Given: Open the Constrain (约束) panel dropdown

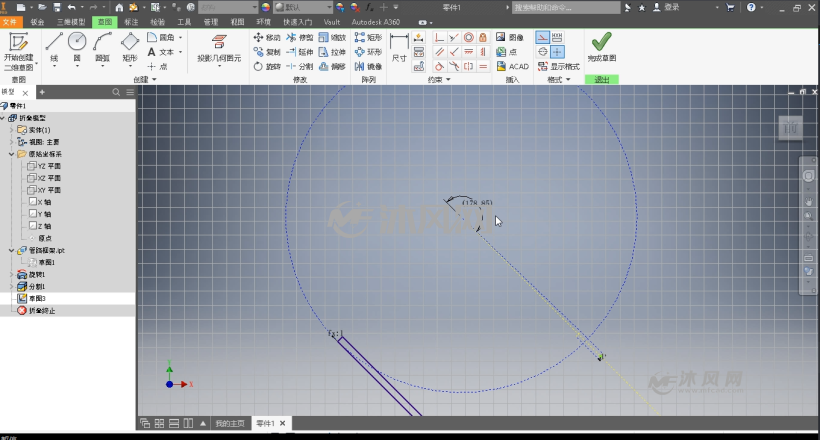Looking at the screenshot, I should (x=439, y=80).
